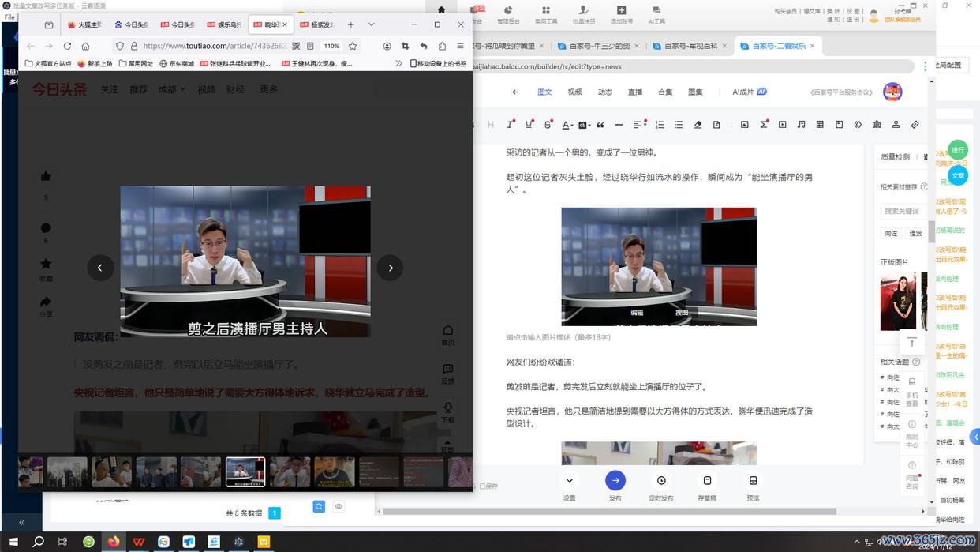This screenshot has width=980, height=552.
Task: Click the Firefox QR code icon in address bar
Action: click(x=296, y=46)
